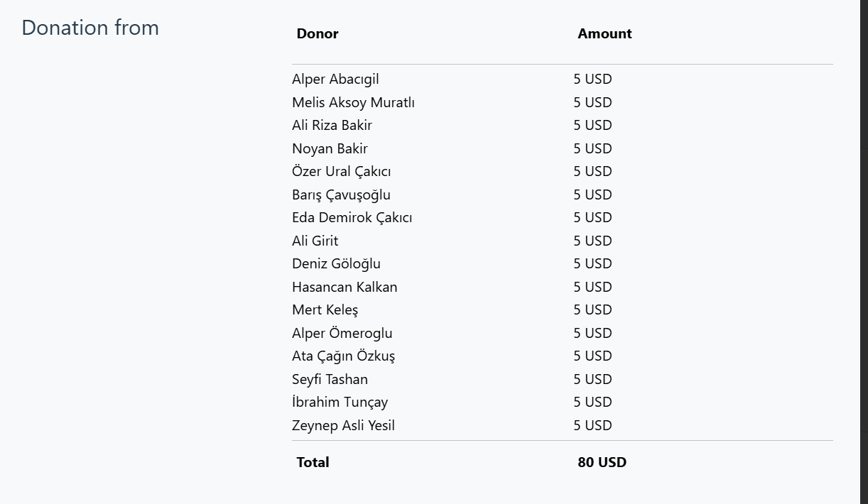Click donor name Seyfi Tashan
The width and height of the screenshot is (868, 504).
tap(330, 379)
